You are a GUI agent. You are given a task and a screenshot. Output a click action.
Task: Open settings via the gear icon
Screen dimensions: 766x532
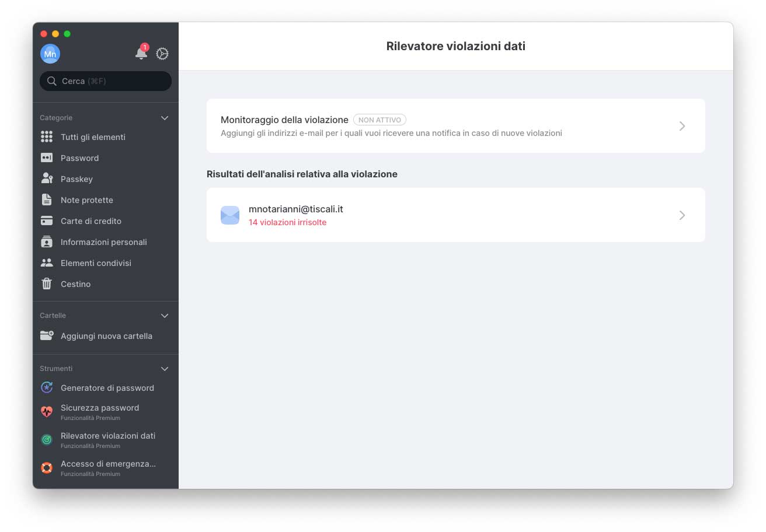(162, 54)
